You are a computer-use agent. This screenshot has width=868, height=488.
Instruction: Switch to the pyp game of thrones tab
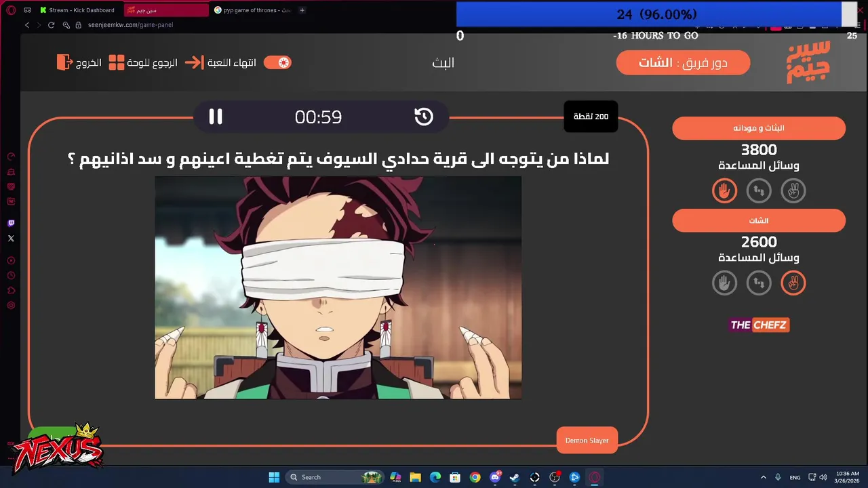click(x=253, y=10)
